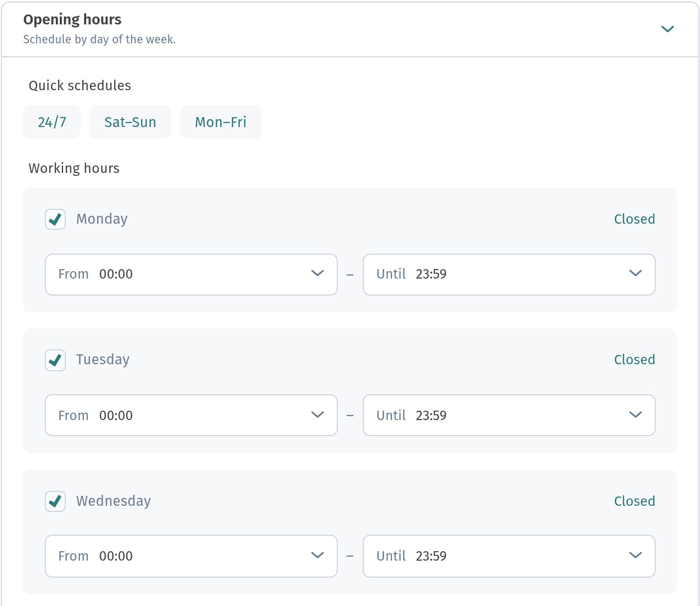Uncheck the Tuesday checkbox
This screenshot has width=700, height=606.
click(55, 360)
